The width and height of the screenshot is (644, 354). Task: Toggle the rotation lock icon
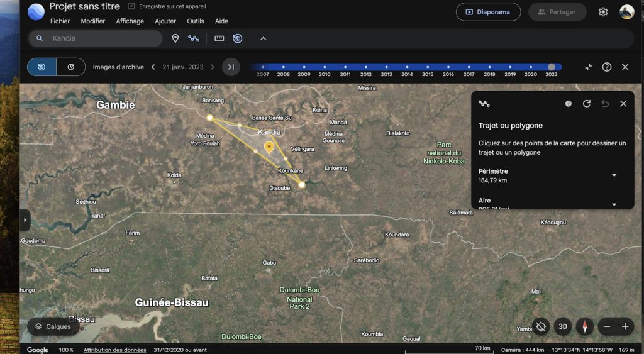point(541,326)
